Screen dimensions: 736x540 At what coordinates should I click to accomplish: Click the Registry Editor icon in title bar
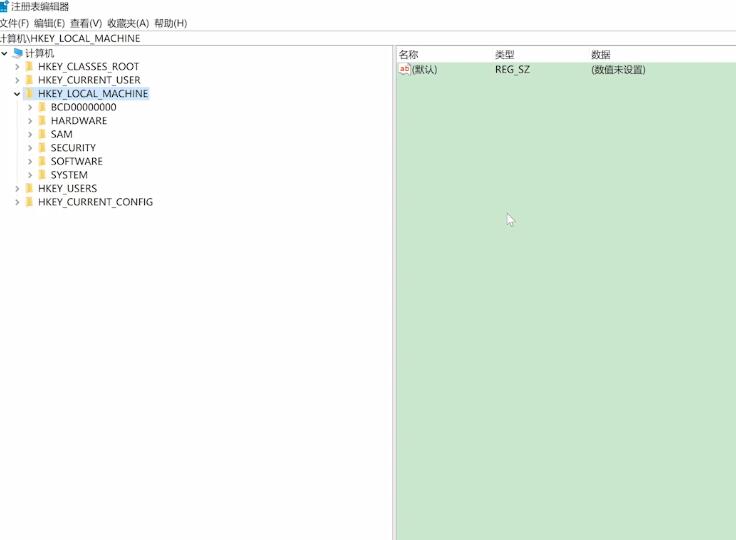[x=4, y=7]
